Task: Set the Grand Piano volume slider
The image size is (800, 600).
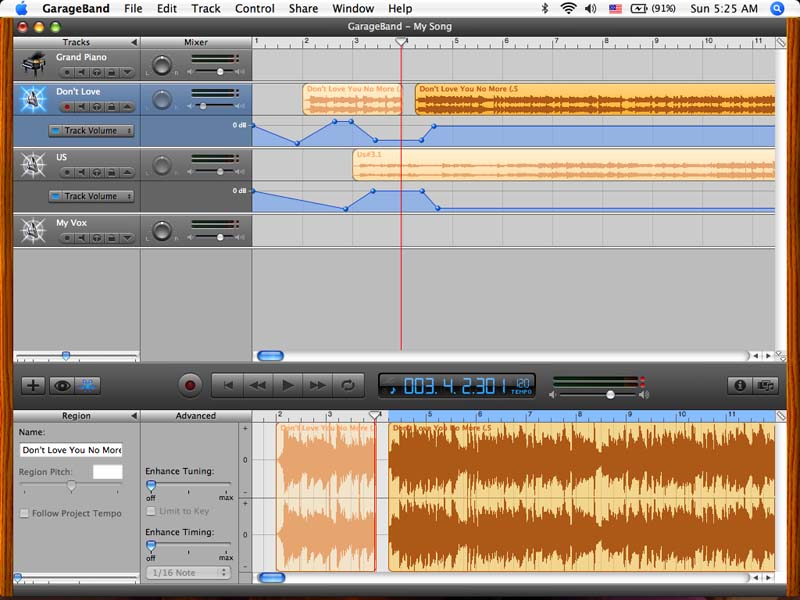Action: (x=220, y=71)
